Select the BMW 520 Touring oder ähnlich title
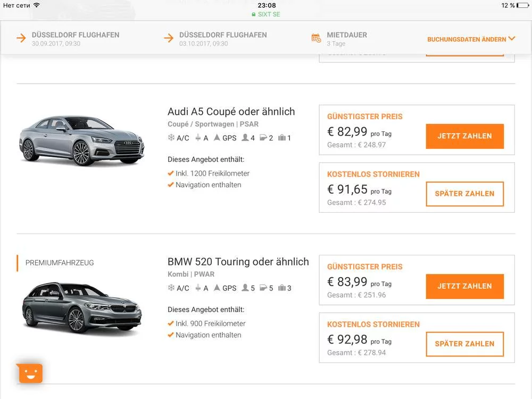The image size is (532, 399). coord(238,262)
